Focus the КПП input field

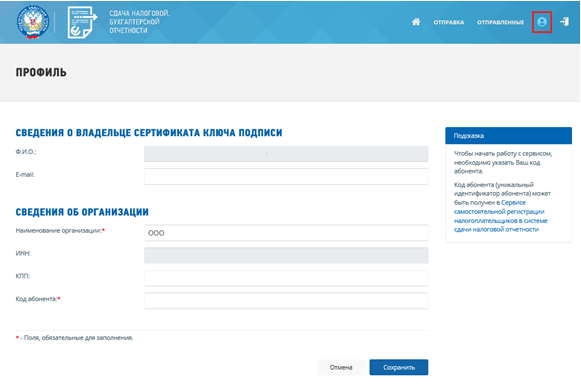coord(286,278)
